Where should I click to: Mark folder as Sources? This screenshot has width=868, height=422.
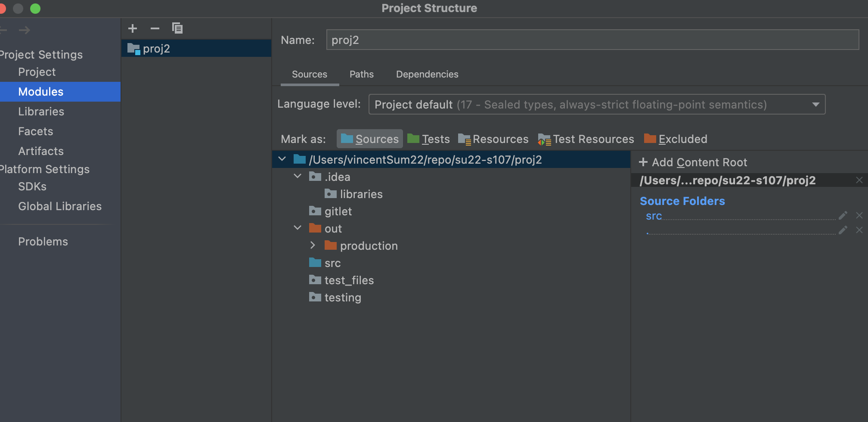tap(370, 139)
